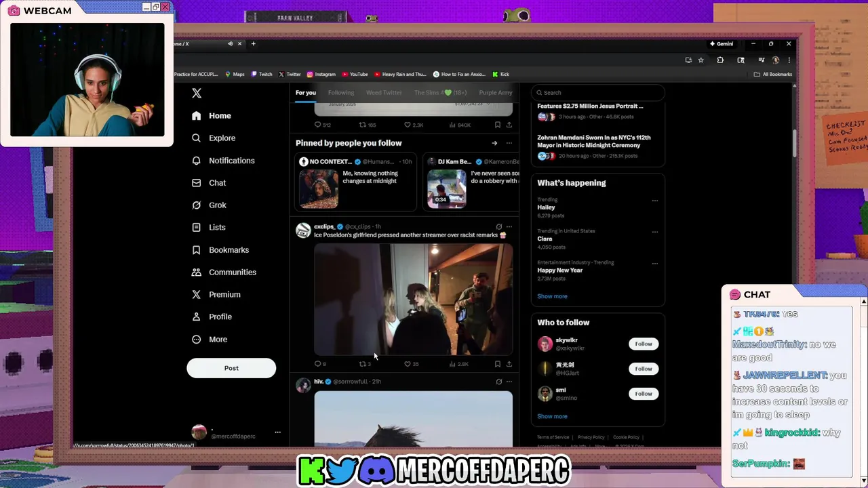Like the top post with 2.3K likes
Viewport: 868px width, 488px height.
408,125
